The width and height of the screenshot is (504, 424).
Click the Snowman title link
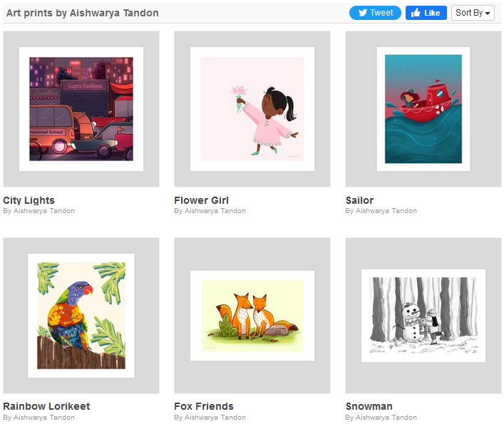[369, 406]
